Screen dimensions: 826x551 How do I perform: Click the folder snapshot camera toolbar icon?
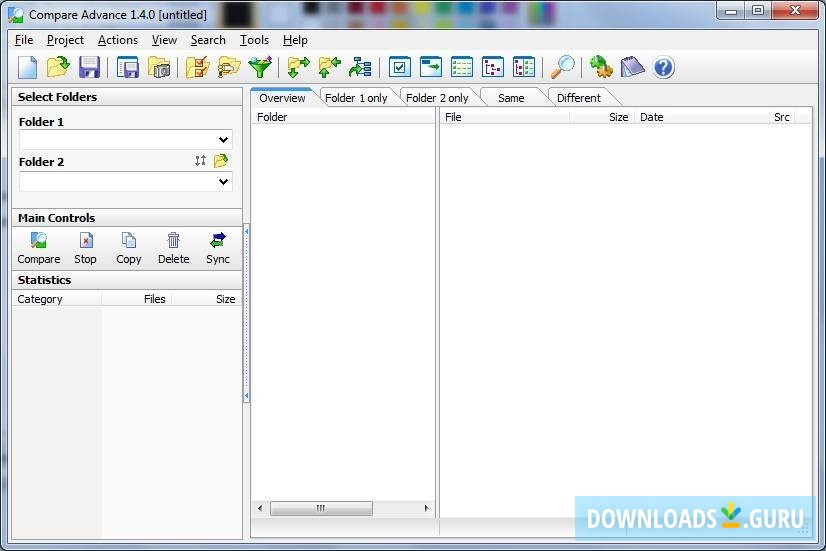(159, 67)
